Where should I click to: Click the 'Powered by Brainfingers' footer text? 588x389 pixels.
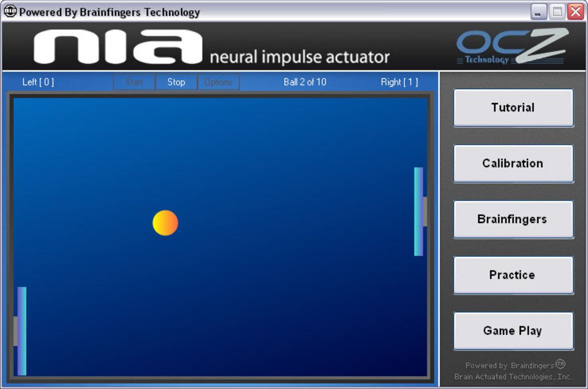point(515,365)
